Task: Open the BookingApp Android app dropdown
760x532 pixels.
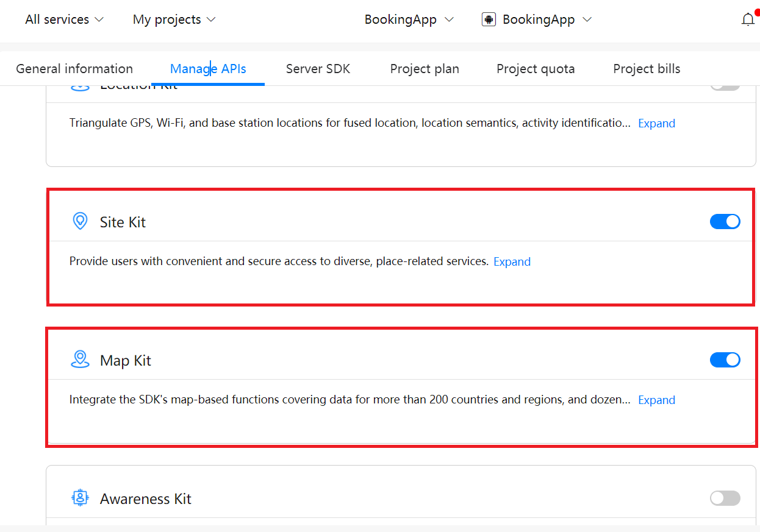Action: click(x=537, y=20)
